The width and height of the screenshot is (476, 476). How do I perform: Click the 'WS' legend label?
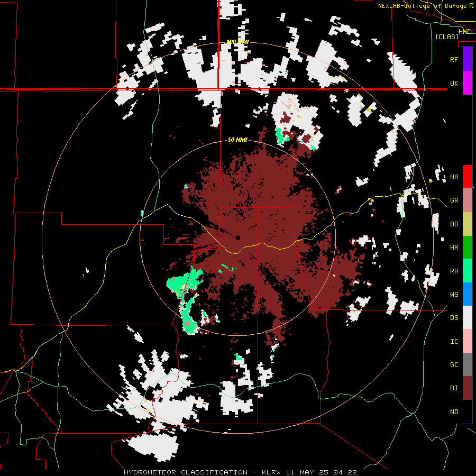click(454, 295)
